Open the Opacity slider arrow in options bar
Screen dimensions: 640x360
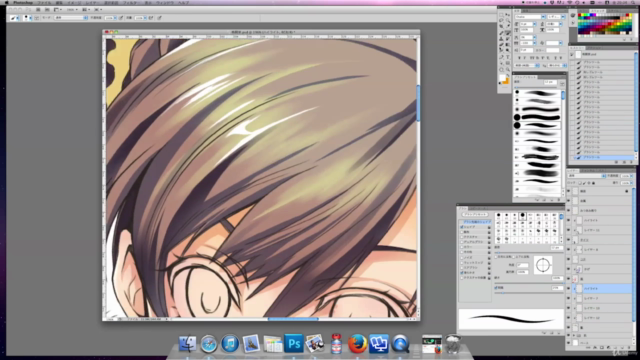(x=115, y=18)
